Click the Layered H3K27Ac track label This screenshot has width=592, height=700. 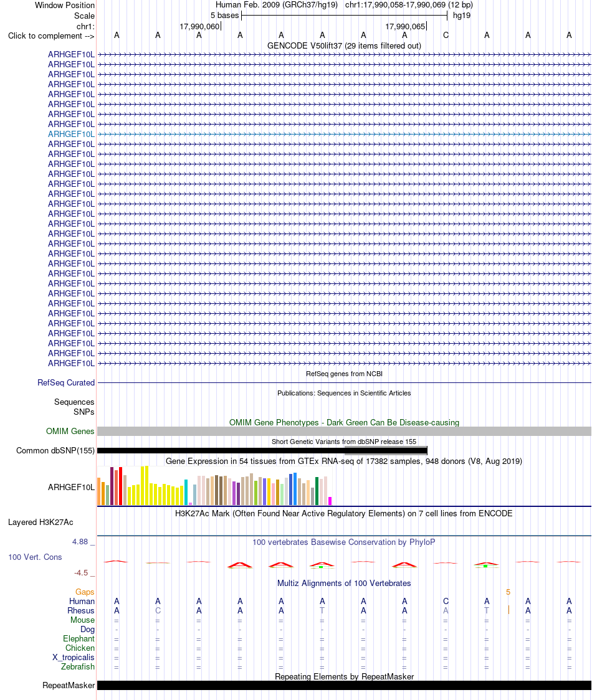point(41,523)
